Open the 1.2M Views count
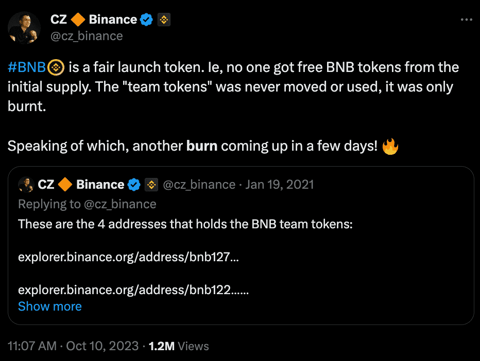This screenshot has width=480, height=361. coord(179,346)
